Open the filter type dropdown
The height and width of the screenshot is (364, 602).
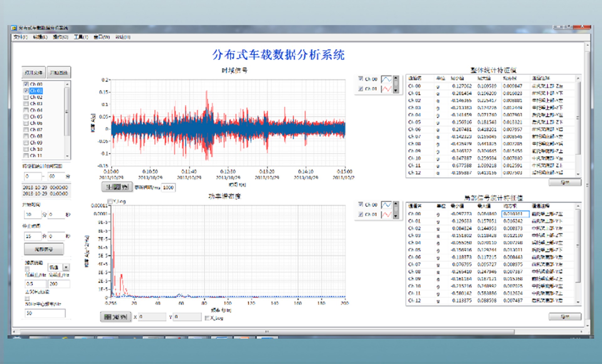66,267
